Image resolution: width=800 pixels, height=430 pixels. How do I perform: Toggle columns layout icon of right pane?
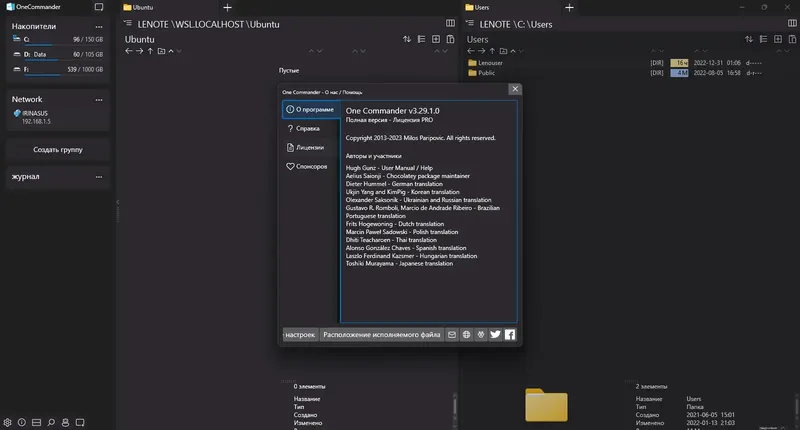[792, 23]
